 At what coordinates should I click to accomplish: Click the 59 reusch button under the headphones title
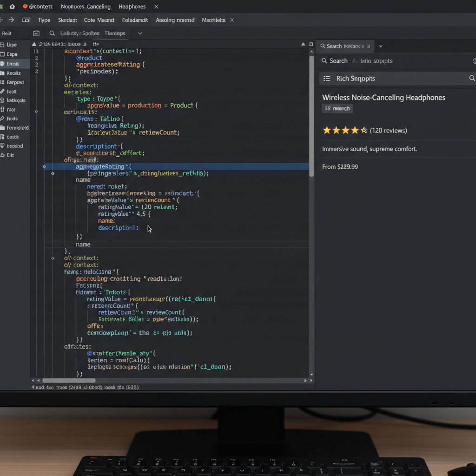coord(337,108)
